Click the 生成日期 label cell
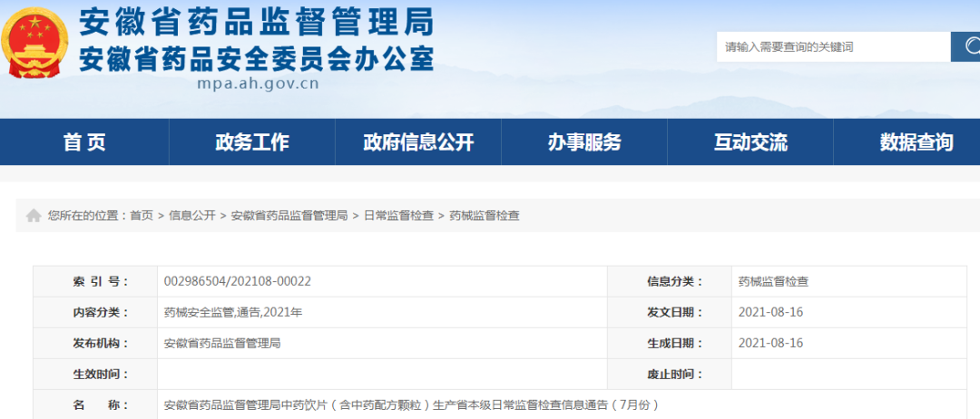 coord(670,344)
